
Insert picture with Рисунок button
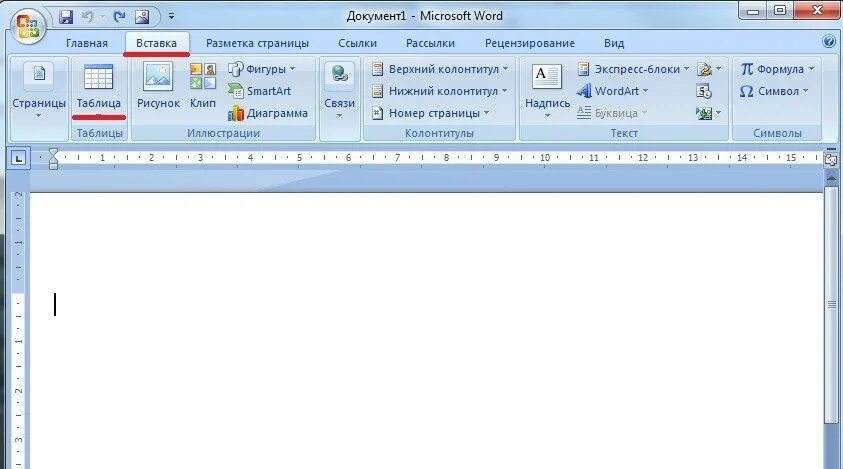[158, 86]
